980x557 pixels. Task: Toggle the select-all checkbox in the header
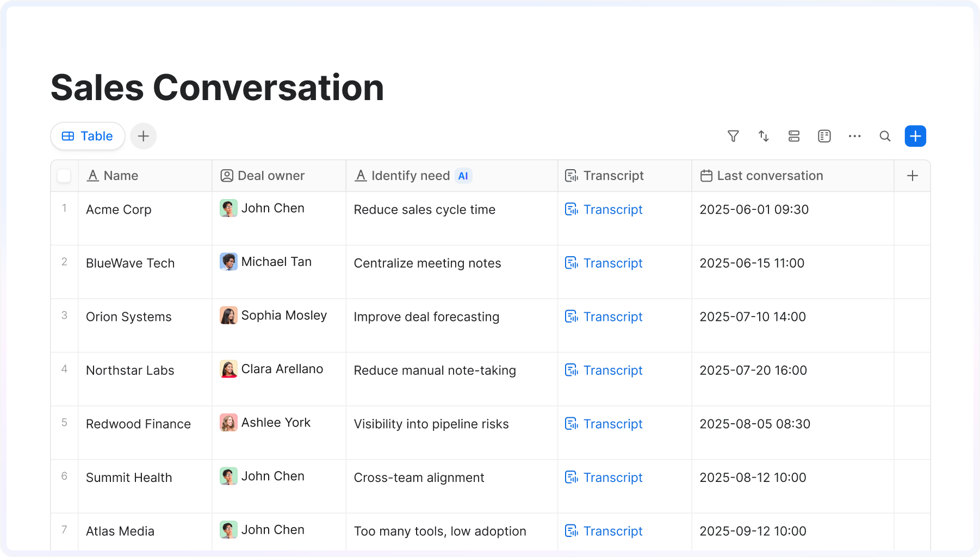pyautogui.click(x=64, y=176)
